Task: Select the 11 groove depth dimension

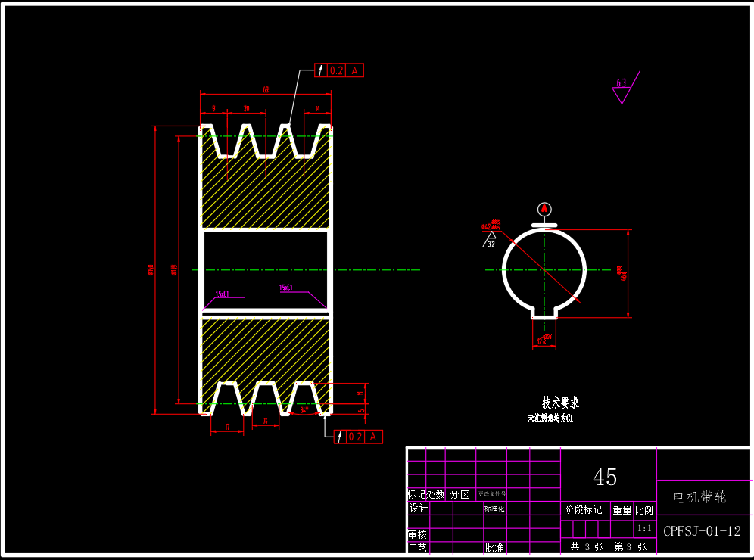Action: pos(360,394)
